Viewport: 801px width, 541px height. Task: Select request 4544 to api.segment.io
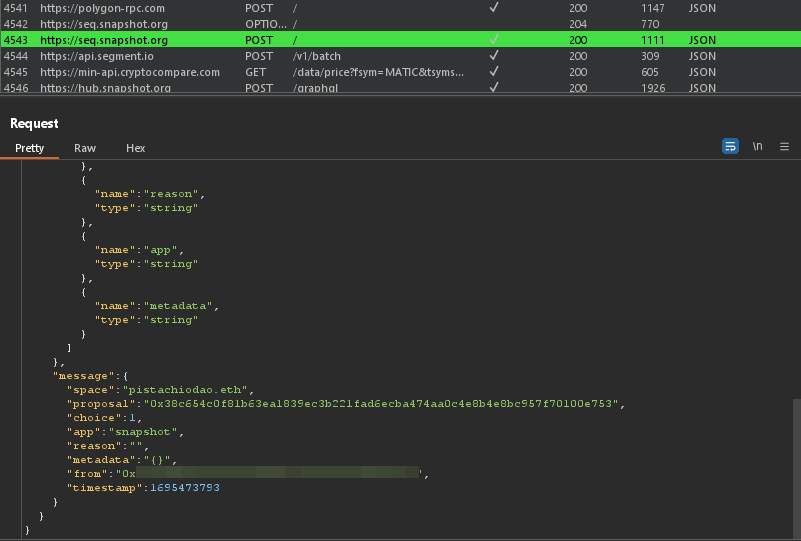click(96, 56)
